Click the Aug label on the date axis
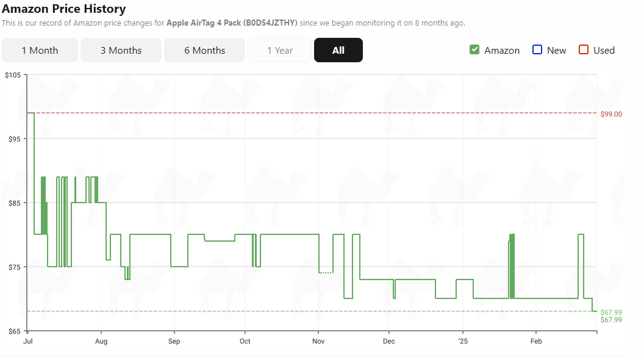Screen dimensions: 644x357 click(x=101, y=341)
